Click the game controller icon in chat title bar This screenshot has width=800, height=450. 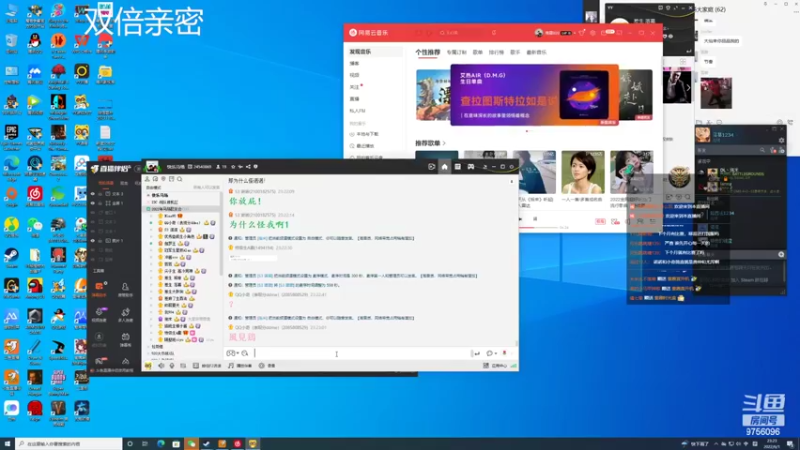click(470, 167)
